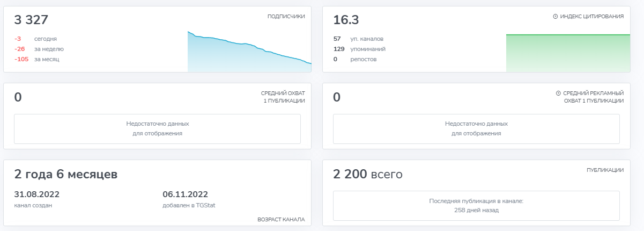Image resolution: width=644 pixels, height=231 pixels.
Task: Select the 16.3 citation index value
Action: (346, 20)
